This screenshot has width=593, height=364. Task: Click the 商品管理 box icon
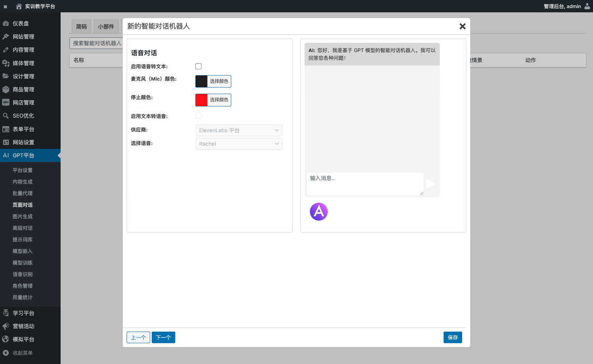coord(6,89)
